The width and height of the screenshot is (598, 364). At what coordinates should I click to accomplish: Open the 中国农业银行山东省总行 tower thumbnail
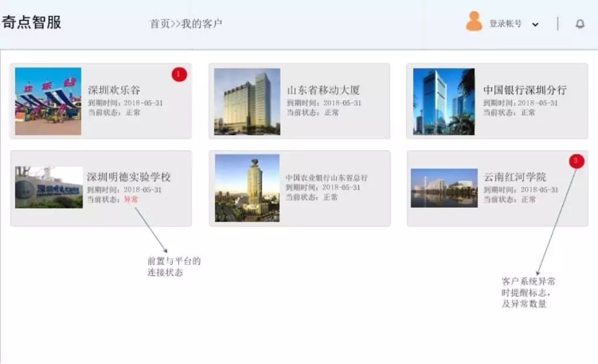[x=247, y=188]
